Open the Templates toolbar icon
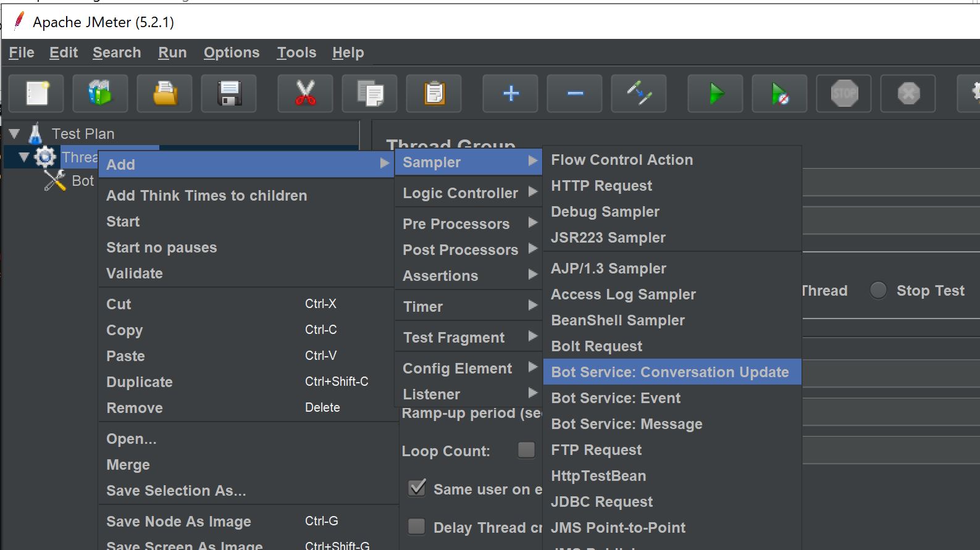Image resolution: width=980 pixels, height=550 pixels. coord(100,94)
